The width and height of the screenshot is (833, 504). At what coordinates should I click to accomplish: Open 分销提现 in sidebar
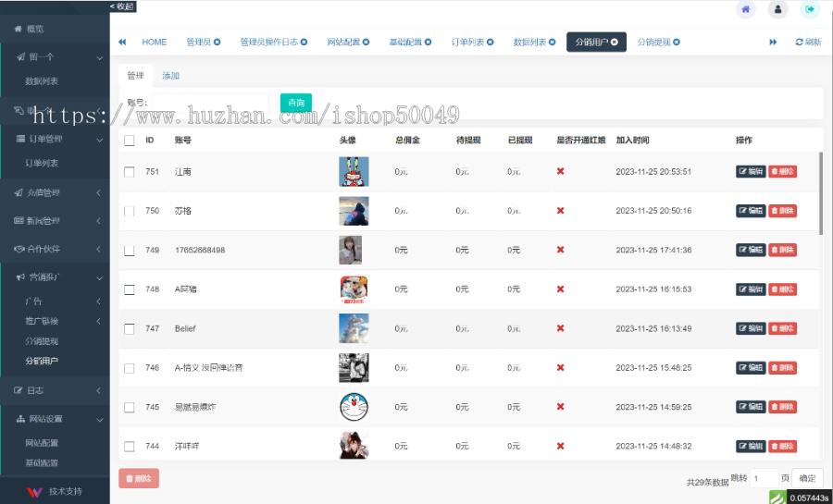click(x=42, y=341)
